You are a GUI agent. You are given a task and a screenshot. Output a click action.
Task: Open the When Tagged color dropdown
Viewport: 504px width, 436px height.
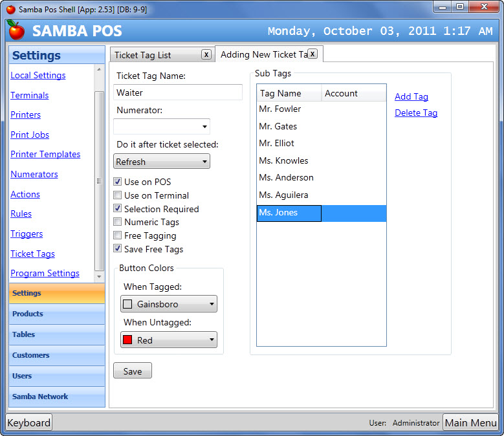(x=169, y=304)
